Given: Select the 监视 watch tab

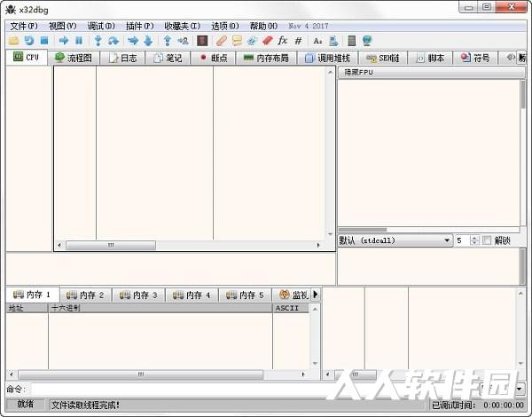Looking at the screenshot, I should (293, 295).
